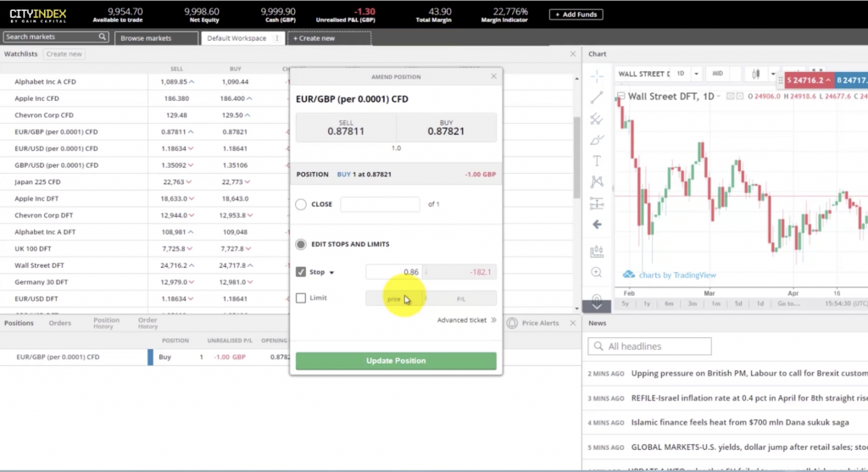Click Create new workspace button
Viewport: 868px width, 472px height.
(x=330, y=38)
